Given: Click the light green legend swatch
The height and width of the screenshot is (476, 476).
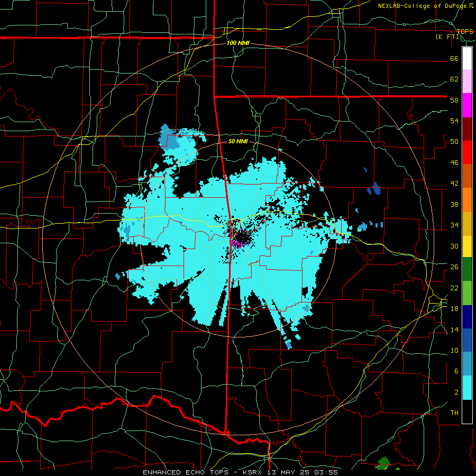Looking at the screenshot, I should pyautogui.click(x=467, y=293).
